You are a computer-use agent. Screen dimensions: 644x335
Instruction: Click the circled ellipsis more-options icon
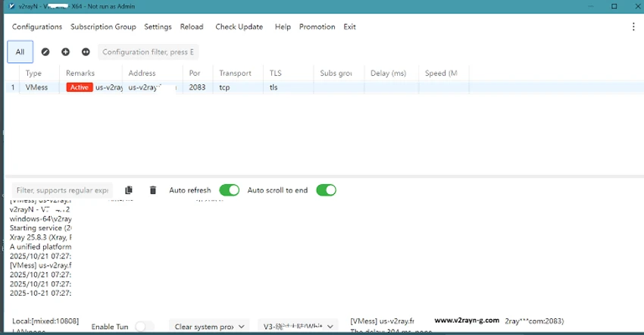pos(86,52)
